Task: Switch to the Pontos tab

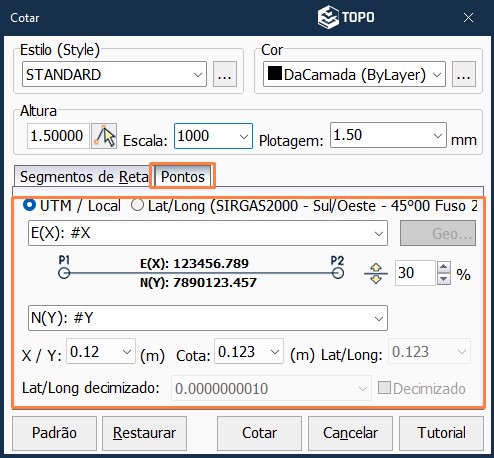Action: (183, 176)
